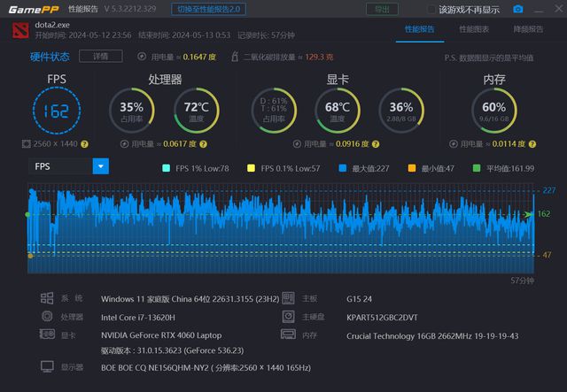
Task: Click the yellow FPS 0.1% Low swatch
Action: point(252,167)
